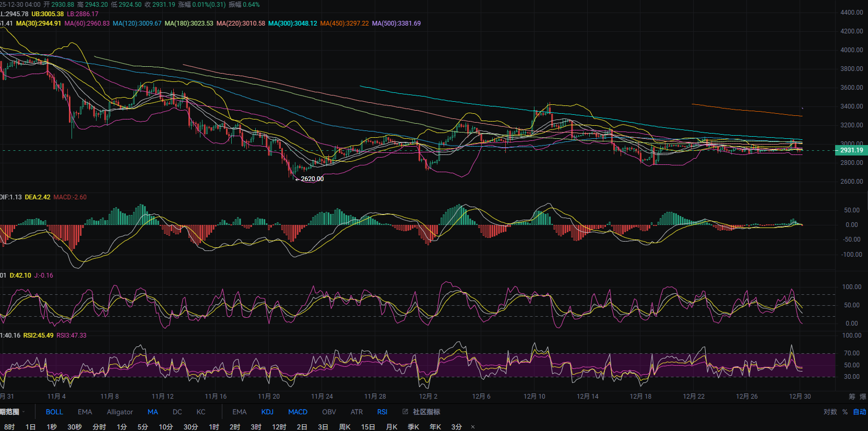Viewport: 868px width, 431px height.
Task: Close the timeframe bar with the X
Action: coord(473,427)
